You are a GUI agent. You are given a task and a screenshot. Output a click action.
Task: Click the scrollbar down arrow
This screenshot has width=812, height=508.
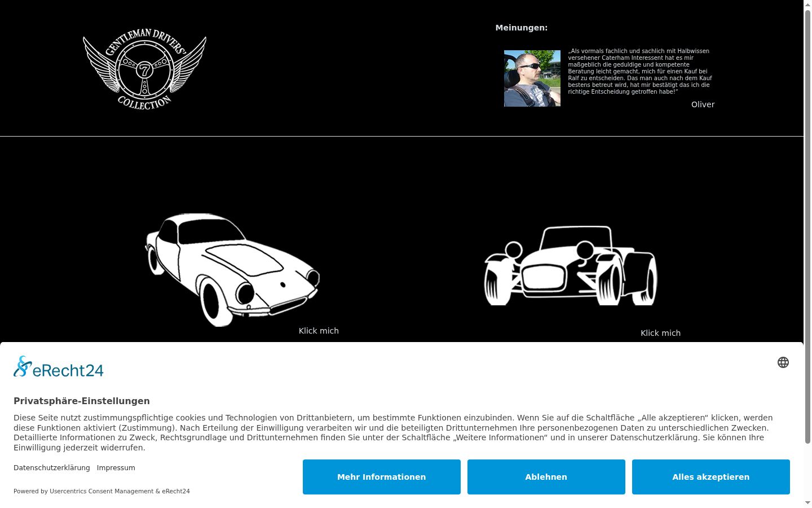[807, 503]
